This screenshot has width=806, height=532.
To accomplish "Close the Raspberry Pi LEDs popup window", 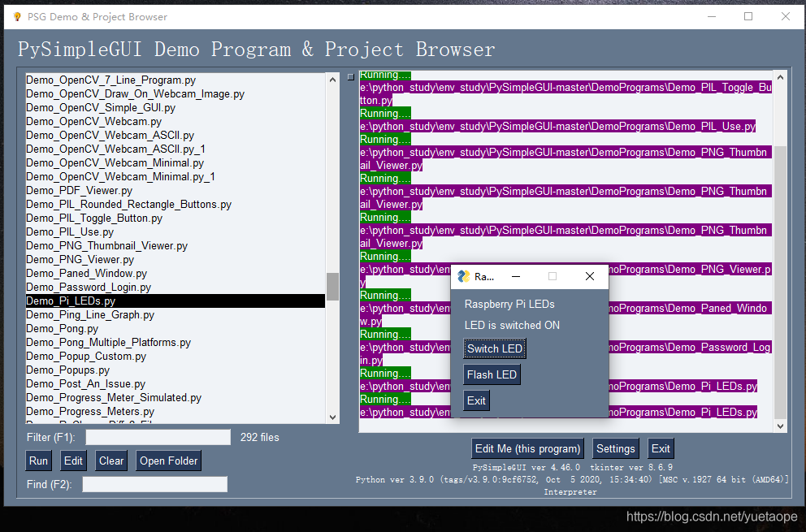I will pos(590,276).
